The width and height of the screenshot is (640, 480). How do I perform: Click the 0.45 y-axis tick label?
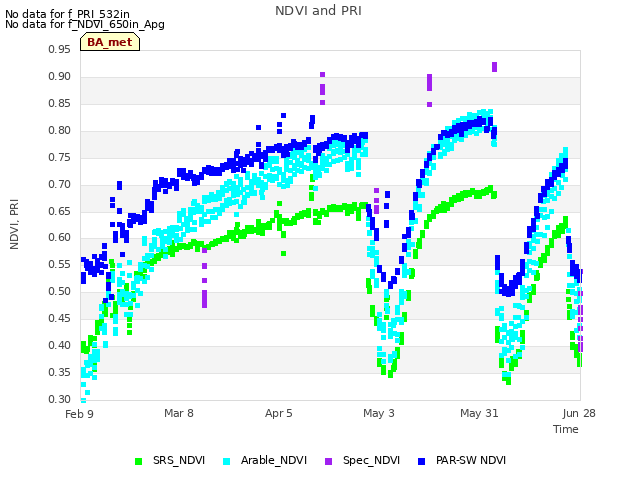[x=60, y=318]
